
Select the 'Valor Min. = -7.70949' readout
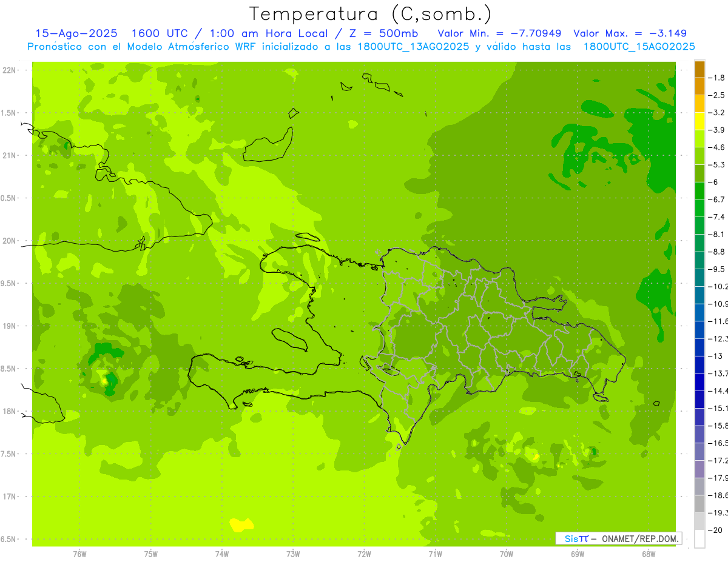[x=499, y=33]
